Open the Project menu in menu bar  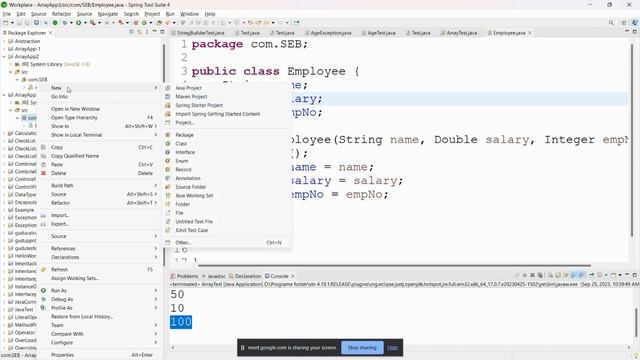(x=152, y=14)
